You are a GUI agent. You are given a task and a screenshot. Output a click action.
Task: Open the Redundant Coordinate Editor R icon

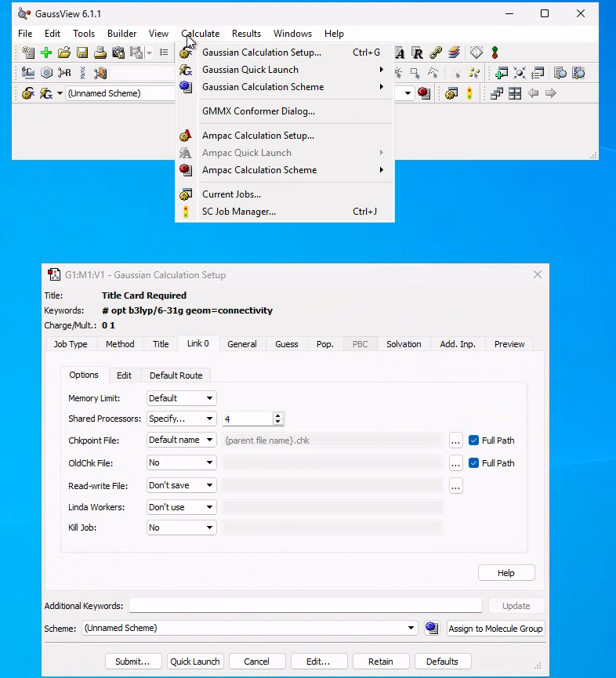click(x=418, y=53)
